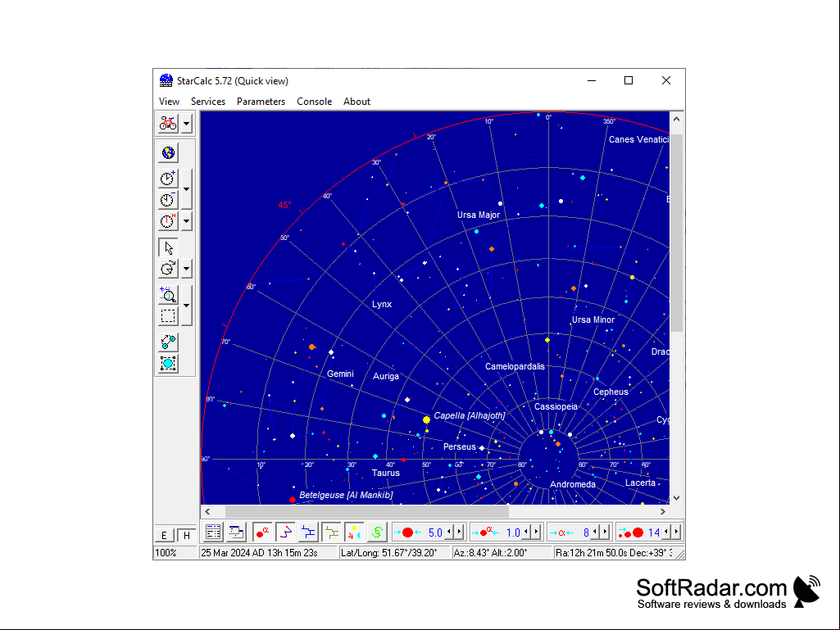Click the "Camelopardalis" constellation label

[x=515, y=366]
